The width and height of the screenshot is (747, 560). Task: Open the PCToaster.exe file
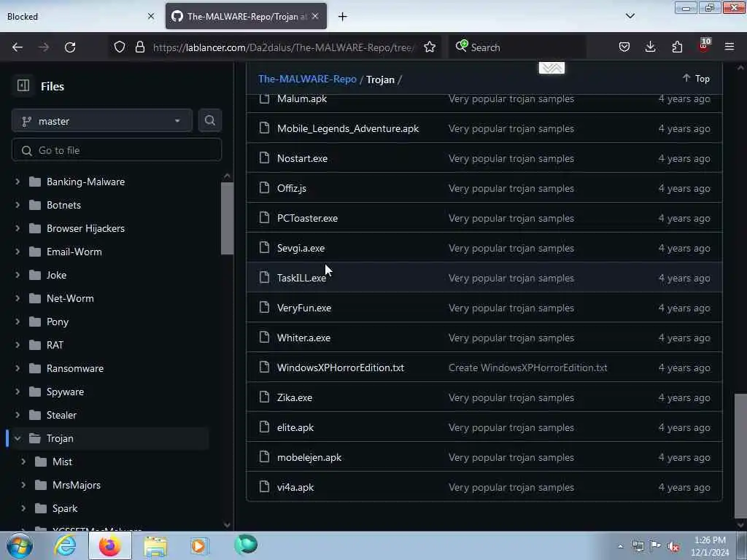point(307,219)
